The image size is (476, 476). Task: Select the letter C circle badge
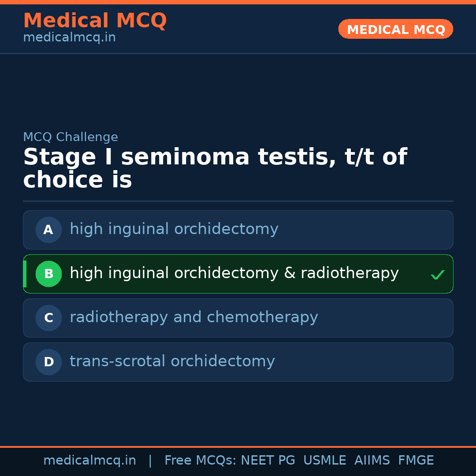coord(48,318)
